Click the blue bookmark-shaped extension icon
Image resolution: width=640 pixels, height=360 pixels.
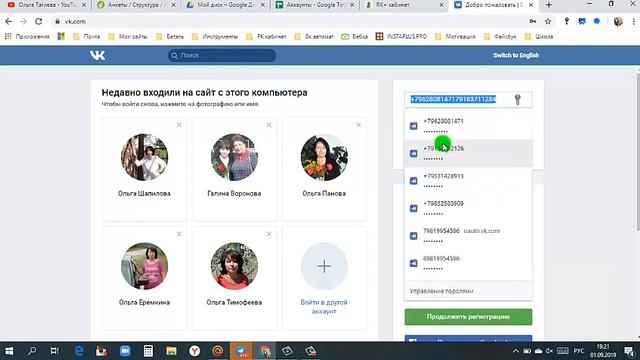pyautogui.click(x=582, y=21)
